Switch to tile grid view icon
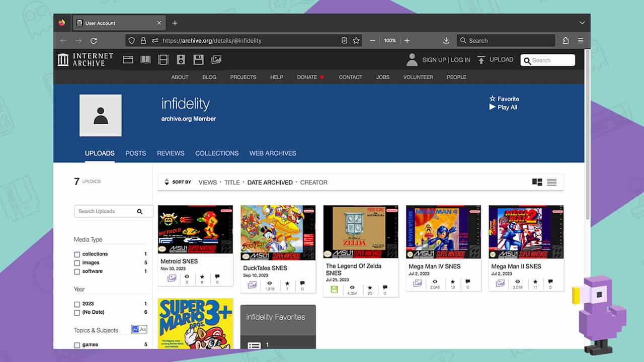 (537, 183)
